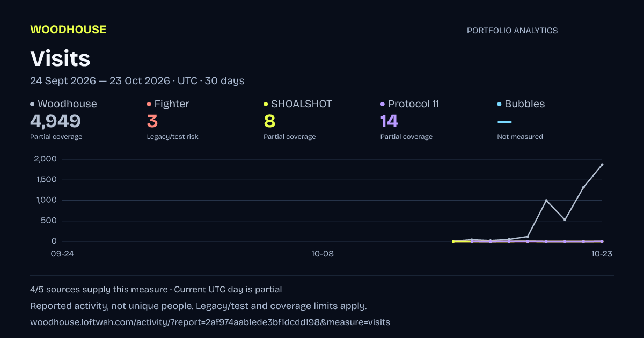Click the SHOALSHOT total value 8
This screenshot has width=644, height=338.
269,121
